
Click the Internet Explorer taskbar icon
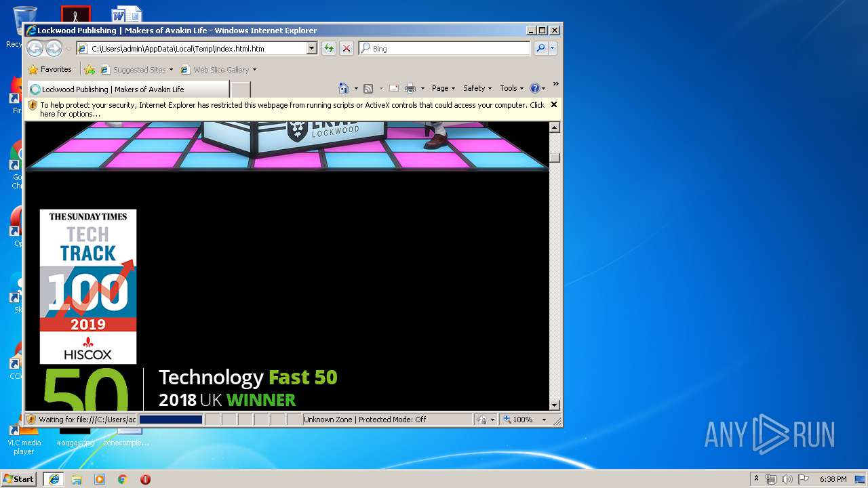(54, 479)
